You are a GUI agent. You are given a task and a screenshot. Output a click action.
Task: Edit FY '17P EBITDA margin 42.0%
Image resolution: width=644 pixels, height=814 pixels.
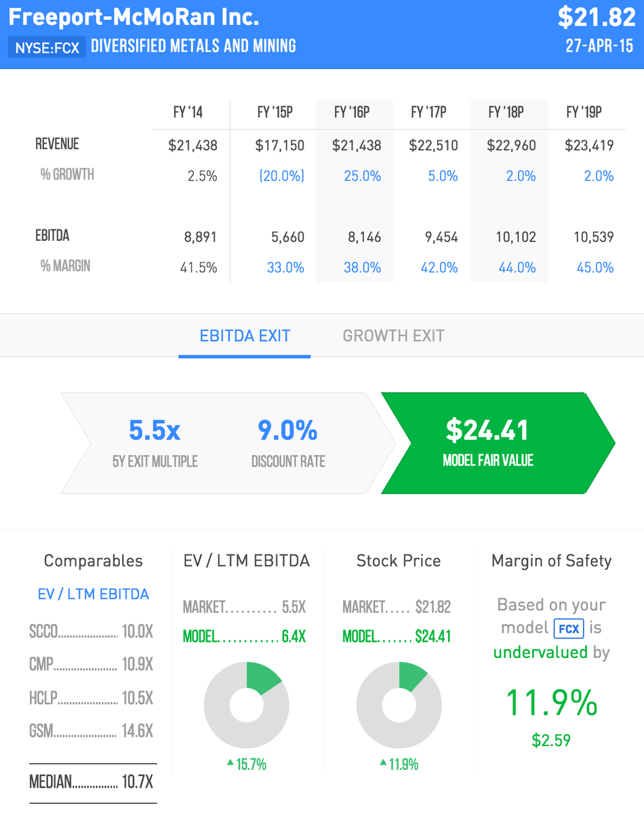click(439, 268)
